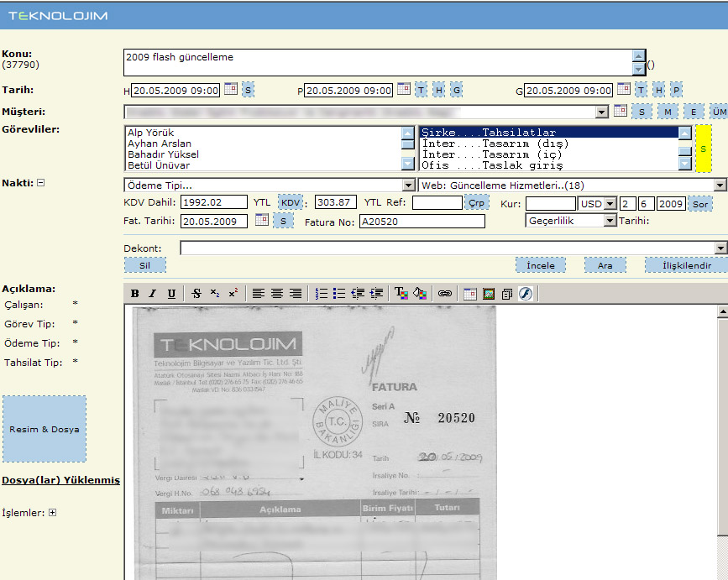Click the Ara button
This screenshot has height=580, width=728.
tap(605, 265)
